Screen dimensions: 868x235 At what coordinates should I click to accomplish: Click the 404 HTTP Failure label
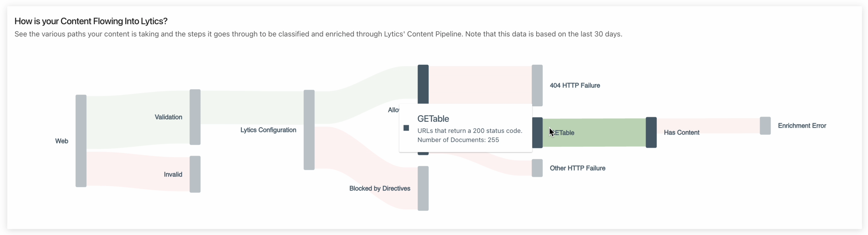(x=575, y=85)
